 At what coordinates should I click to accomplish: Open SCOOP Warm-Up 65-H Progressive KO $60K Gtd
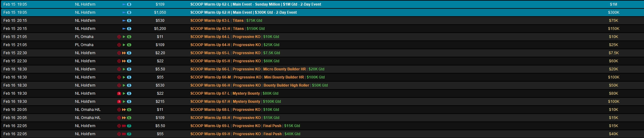click(234, 61)
